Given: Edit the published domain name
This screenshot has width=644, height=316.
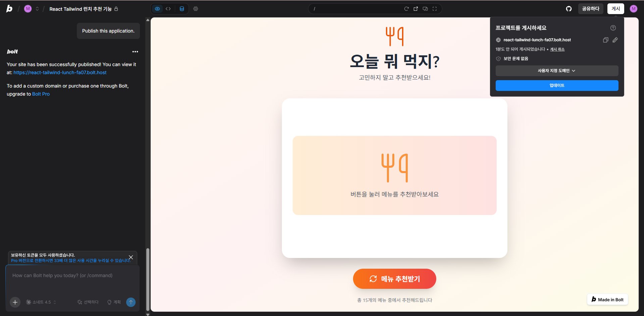Looking at the screenshot, I should (615, 40).
